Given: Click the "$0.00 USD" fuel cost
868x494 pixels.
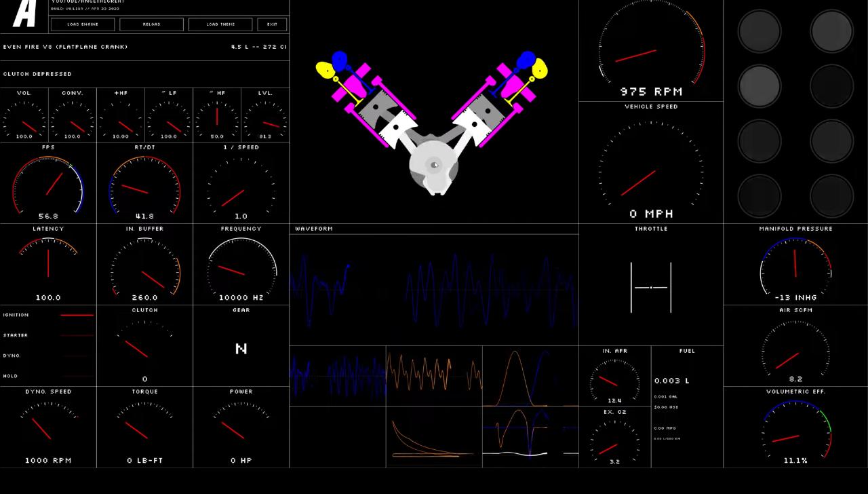Looking at the screenshot, I should (666, 407).
